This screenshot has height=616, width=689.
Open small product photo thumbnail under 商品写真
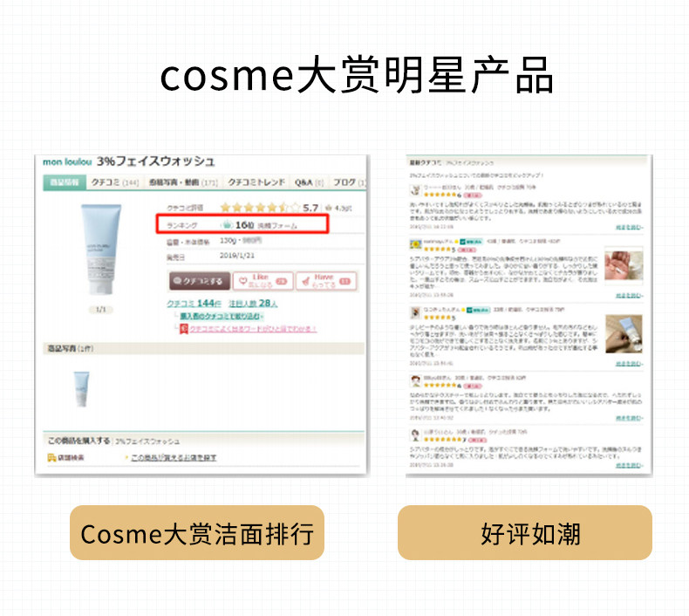[81, 389]
